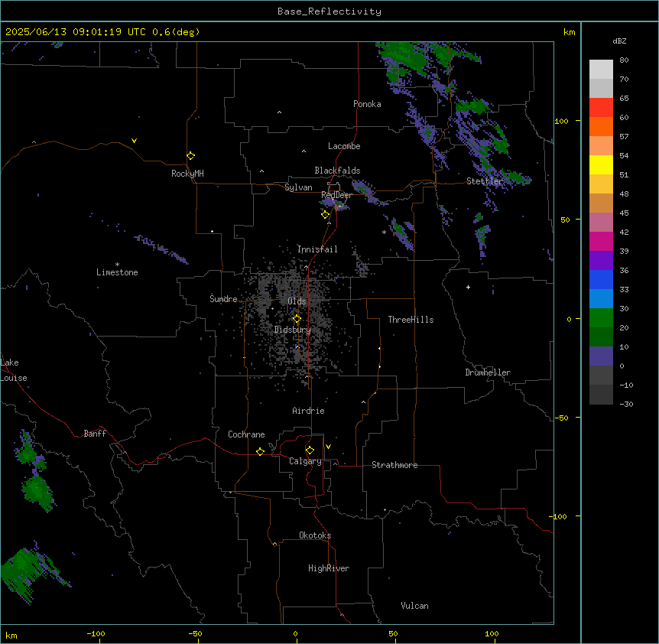This screenshot has width=659, height=644.
Task: Pick the yellow swatch between 54 and 51 dBZ
Action: click(601, 164)
